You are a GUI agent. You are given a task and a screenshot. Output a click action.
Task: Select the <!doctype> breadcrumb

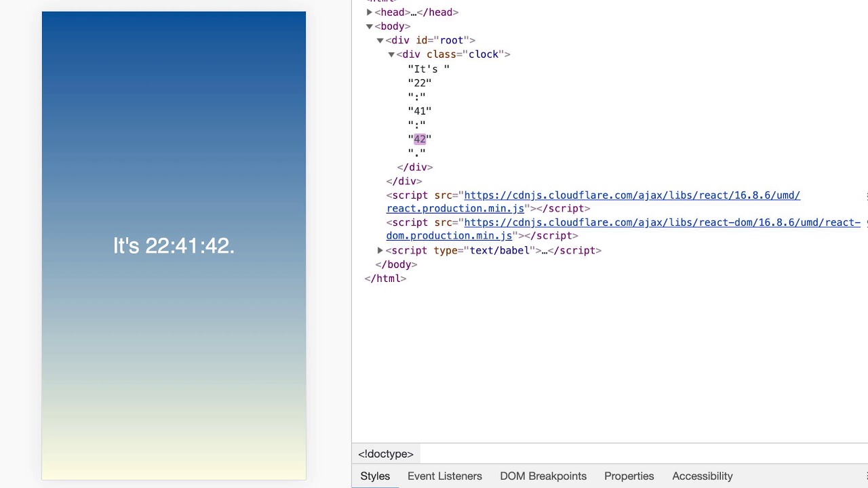(386, 454)
